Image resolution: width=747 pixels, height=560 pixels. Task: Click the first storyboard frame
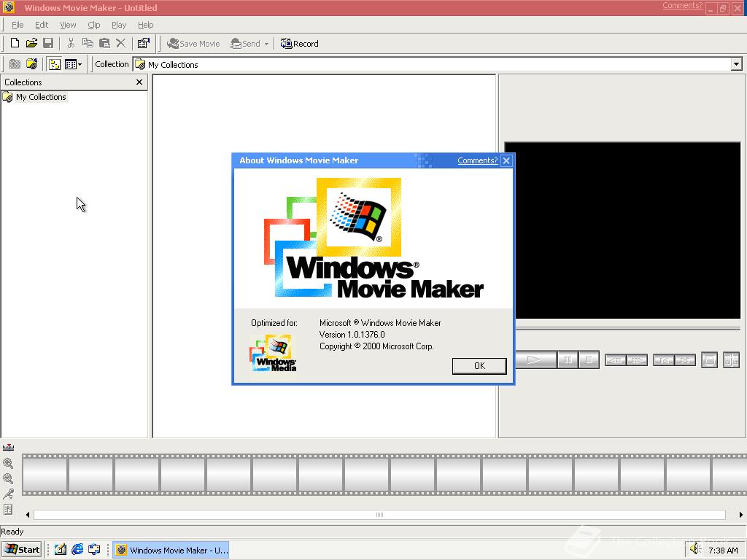pos(44,475)
